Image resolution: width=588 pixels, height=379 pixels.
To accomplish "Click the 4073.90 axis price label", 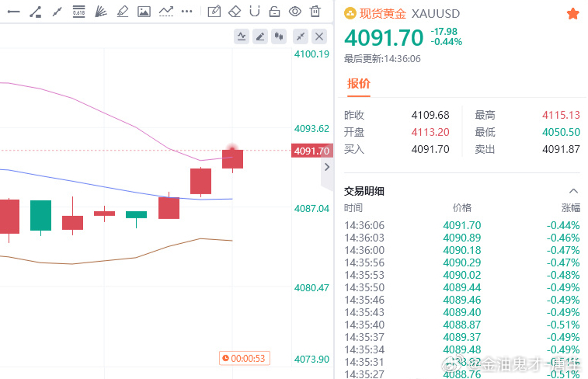I will coord(311,359).
